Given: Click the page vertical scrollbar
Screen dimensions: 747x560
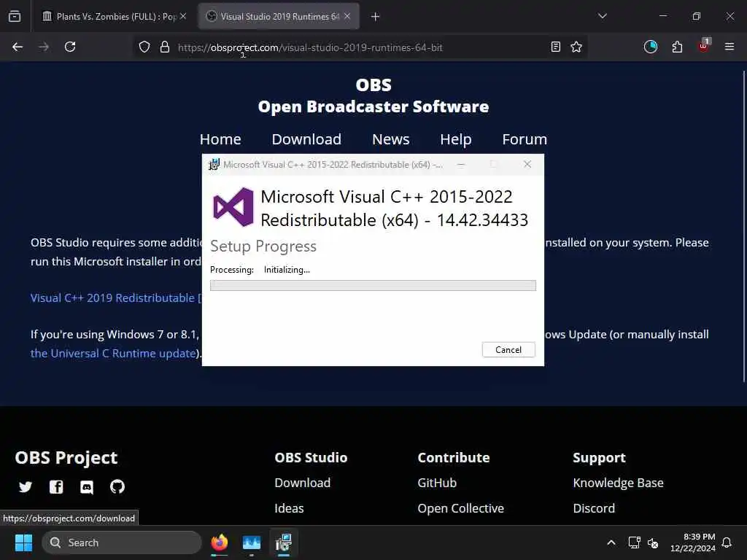Looking at the screenshot, I should click(743, 226).
